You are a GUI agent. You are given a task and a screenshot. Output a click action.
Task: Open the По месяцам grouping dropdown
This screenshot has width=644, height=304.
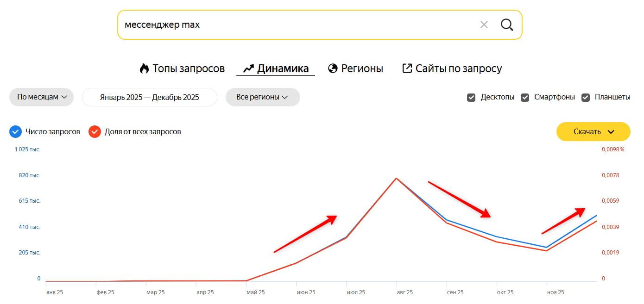[41, 97]
